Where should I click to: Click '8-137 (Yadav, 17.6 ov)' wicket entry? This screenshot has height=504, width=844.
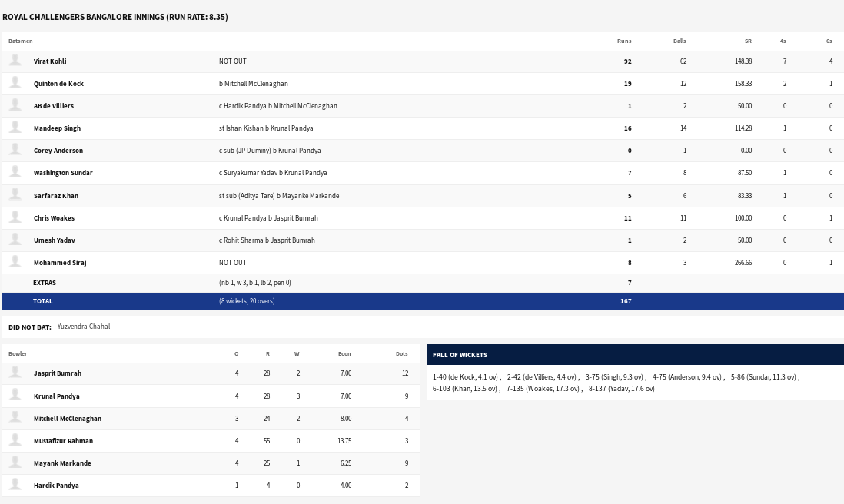pos(622,388)
